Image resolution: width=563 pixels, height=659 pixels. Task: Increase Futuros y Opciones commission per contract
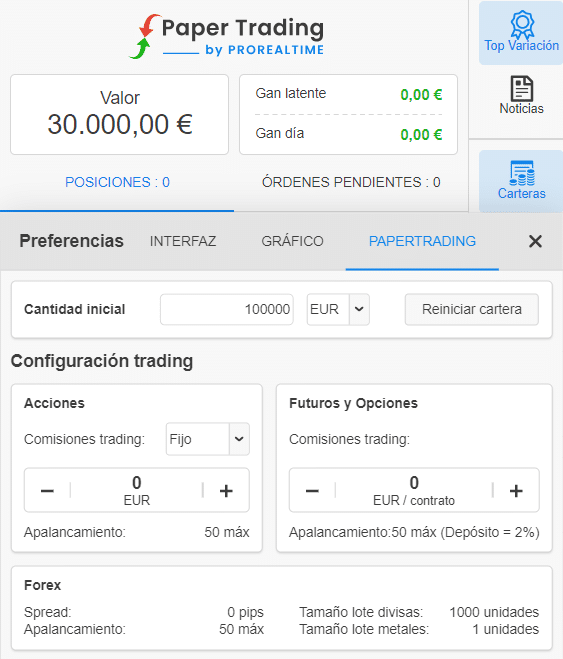click(x=516, y=490)
